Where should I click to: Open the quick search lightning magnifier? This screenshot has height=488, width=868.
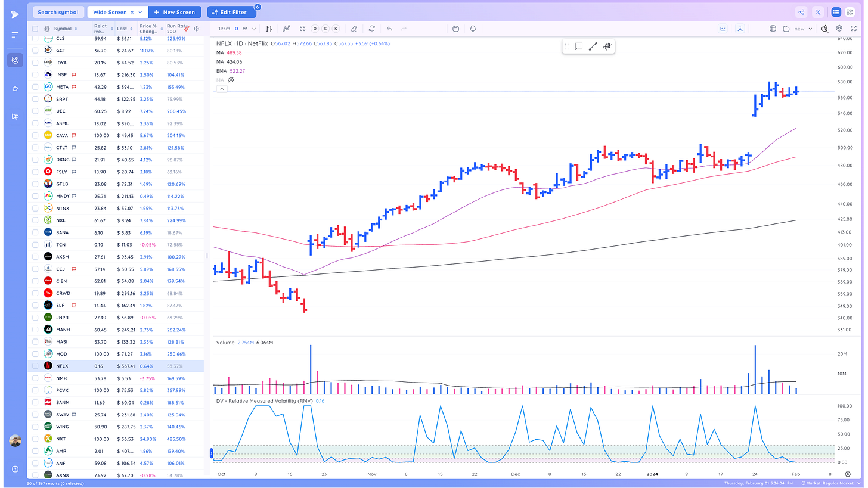click(825, 29)
